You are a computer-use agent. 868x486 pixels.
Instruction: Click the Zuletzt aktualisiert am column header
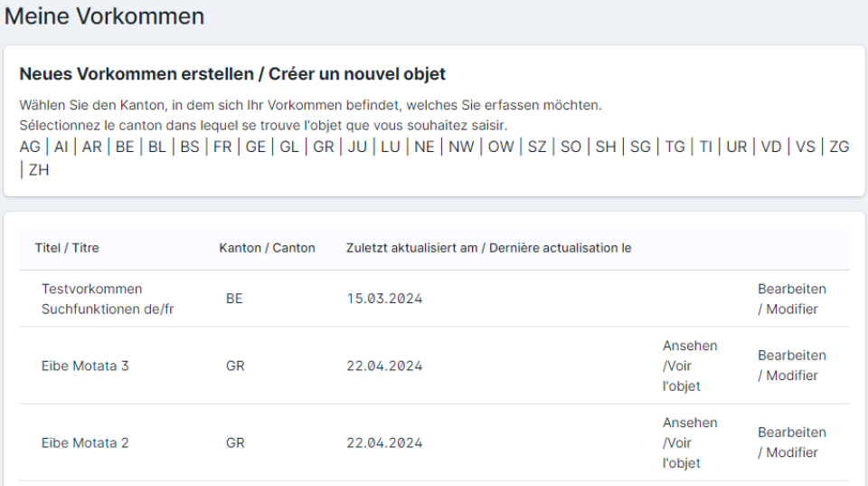coord(488,248)
